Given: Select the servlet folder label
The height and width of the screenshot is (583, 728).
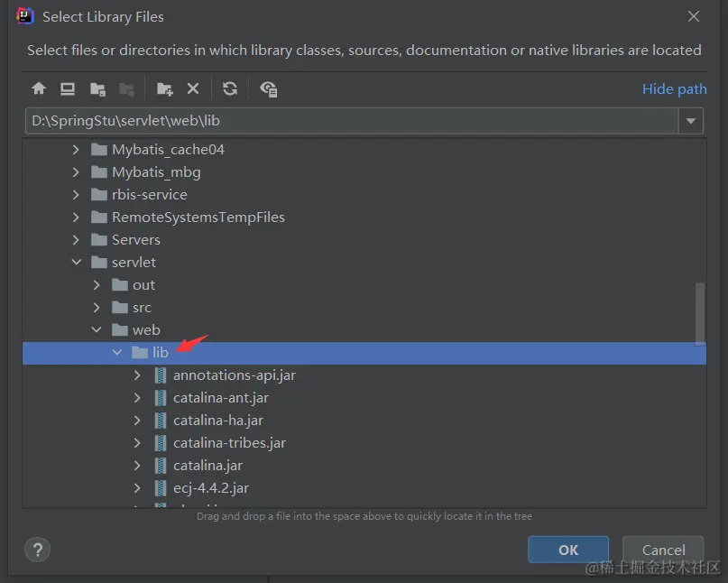Looking at the screenshot, I should click(134, 263).
